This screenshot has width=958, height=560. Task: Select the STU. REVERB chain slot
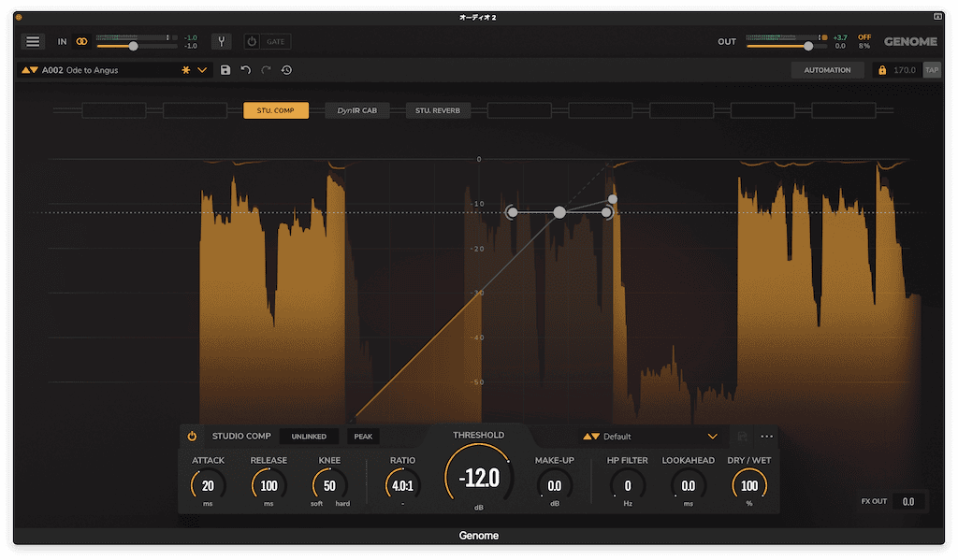pos(438,110)
